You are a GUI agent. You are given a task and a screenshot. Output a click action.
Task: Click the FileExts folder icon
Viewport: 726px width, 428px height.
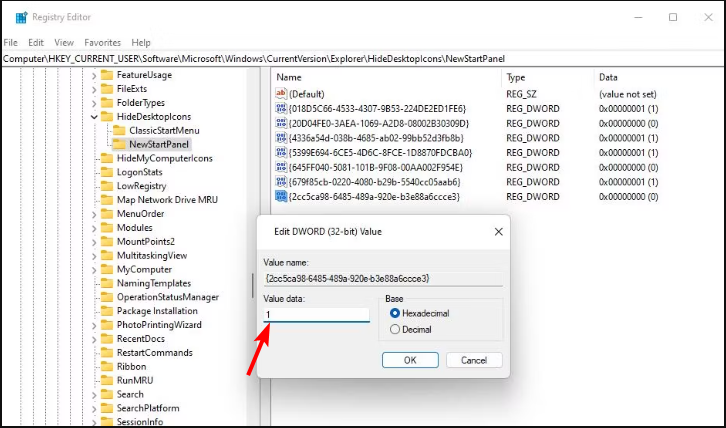tap(107, 88)
